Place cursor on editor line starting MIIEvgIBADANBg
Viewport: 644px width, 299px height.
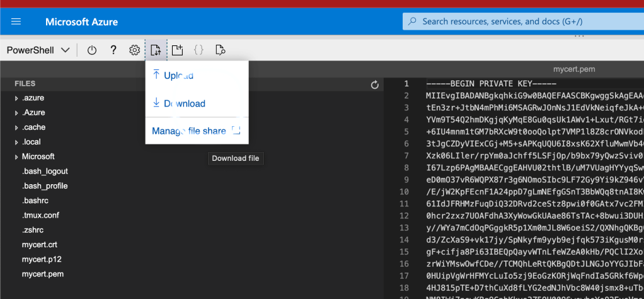click(x=535, y=96)
